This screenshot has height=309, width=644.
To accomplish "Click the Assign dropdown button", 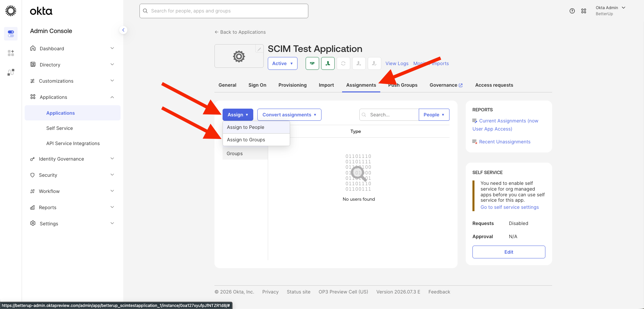I will [238, 115].
